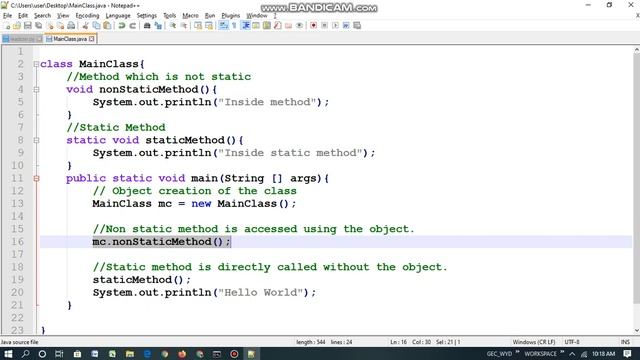Click line number 13 in the margin
Viewport: 640px width, 360px height.
coord(17,204)
